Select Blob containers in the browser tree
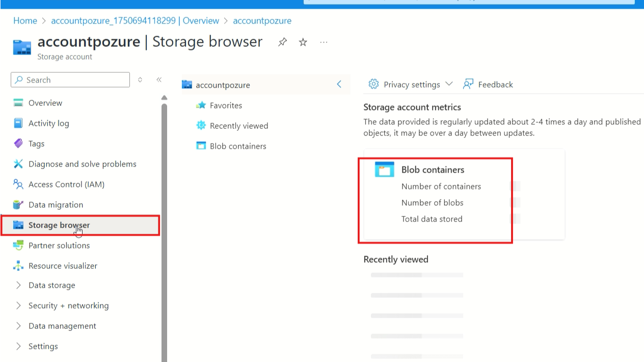Image resolution: width=644 pixels, height=362 pixels. (x=238, y=146)
